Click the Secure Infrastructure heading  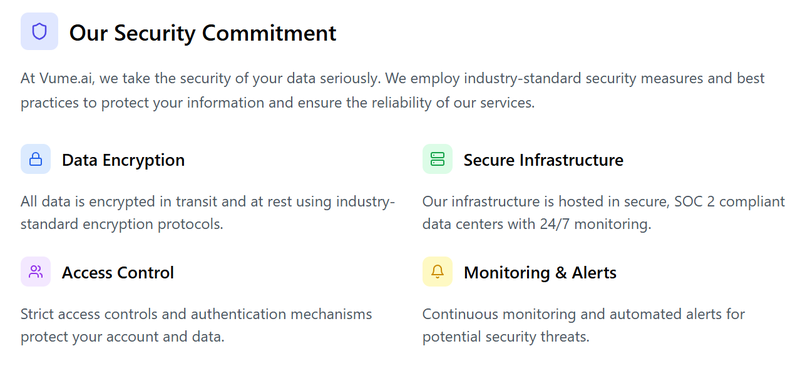point(543,160)
